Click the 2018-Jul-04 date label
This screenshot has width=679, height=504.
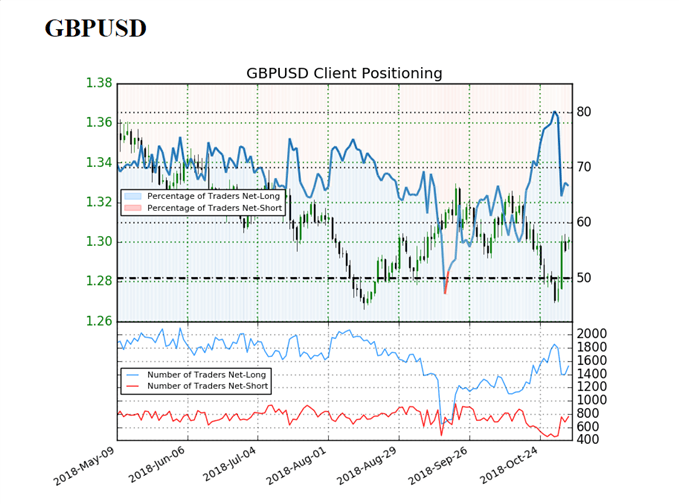230,464
